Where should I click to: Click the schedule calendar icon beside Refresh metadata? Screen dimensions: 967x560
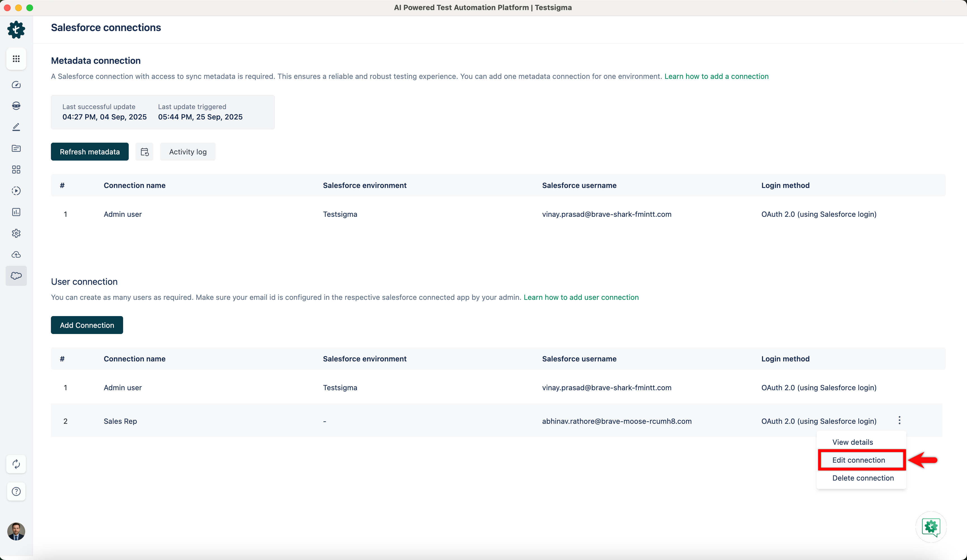tap(144, 152)
